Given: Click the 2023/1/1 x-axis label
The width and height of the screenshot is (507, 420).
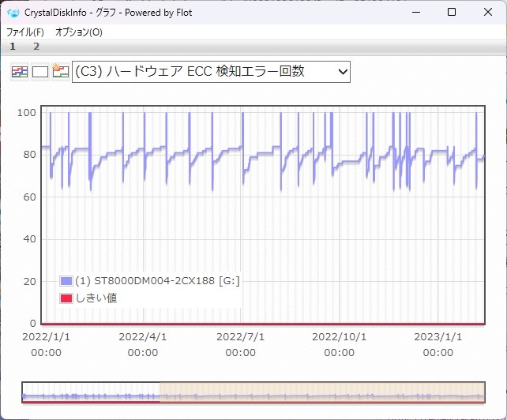Looking at the screenshot, I should [x=438, y=345].
